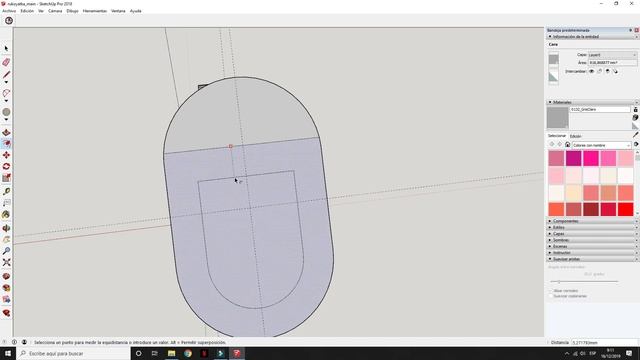Toggle the hidden eye icon in entity info
The height and width of the screenshot is (360, 640).
pyautogui.click(x=591, y=71)
